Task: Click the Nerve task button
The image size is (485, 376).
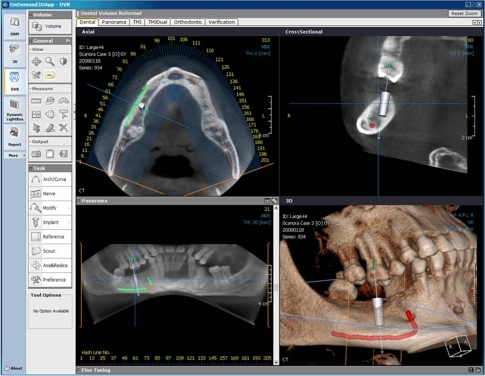Action: point(50,194)
